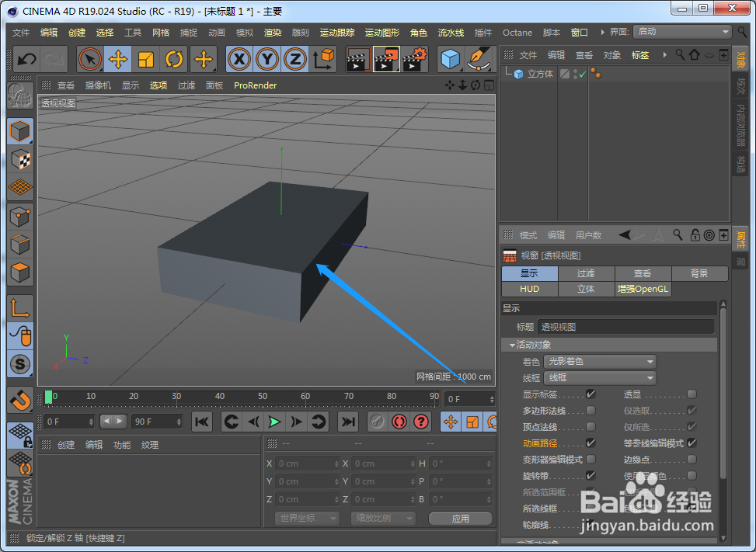Enable the Axis mode tool
The image size is (756, 552).
point(19,308)
